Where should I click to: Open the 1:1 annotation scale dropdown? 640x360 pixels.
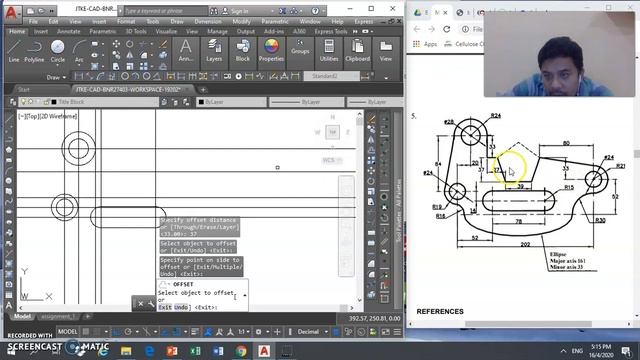tap(244, 332)
